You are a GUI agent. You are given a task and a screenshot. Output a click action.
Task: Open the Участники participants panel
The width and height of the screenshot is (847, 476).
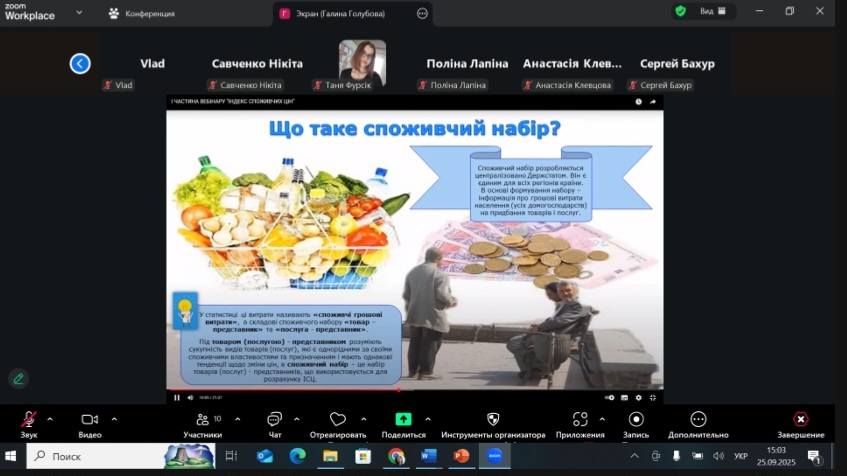pyautogui.click(x=202, y=419)
